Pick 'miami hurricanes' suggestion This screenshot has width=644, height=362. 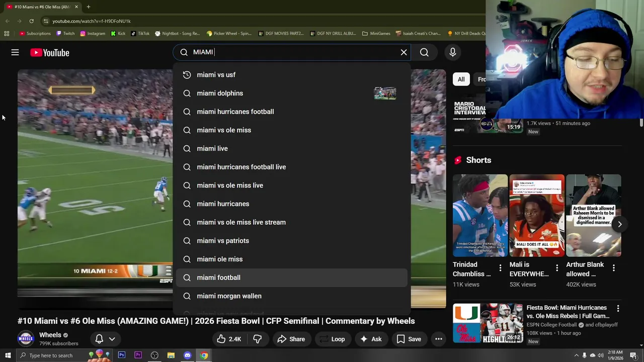[x=291, y=204]
